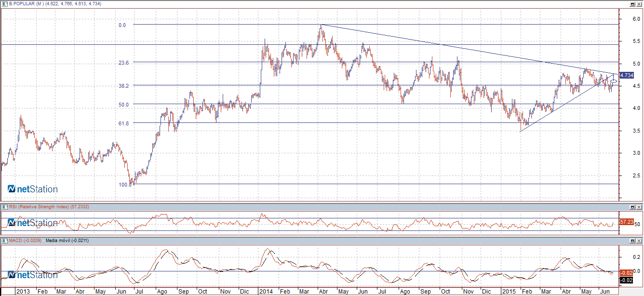The image size is (644, 296).
Task: Click the RSI (Relative Strength Index) label
Action: (40, 207)
